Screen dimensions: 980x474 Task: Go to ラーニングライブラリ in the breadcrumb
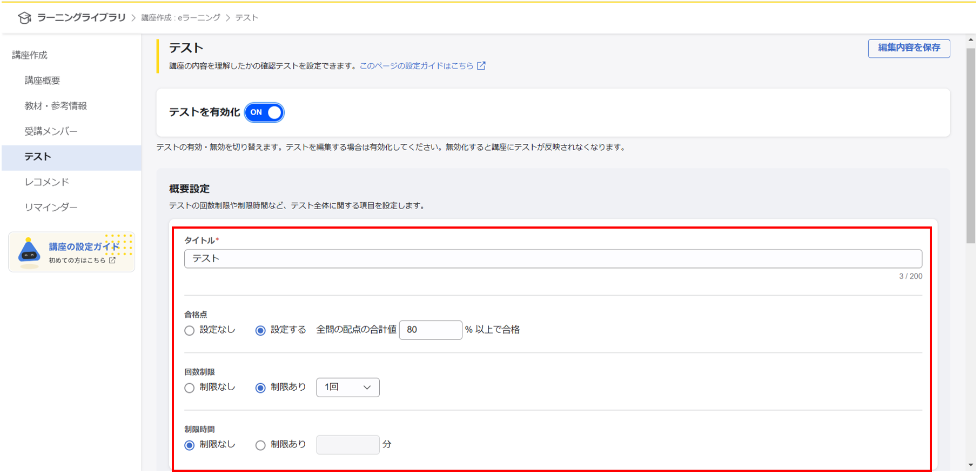pos(82,18)
